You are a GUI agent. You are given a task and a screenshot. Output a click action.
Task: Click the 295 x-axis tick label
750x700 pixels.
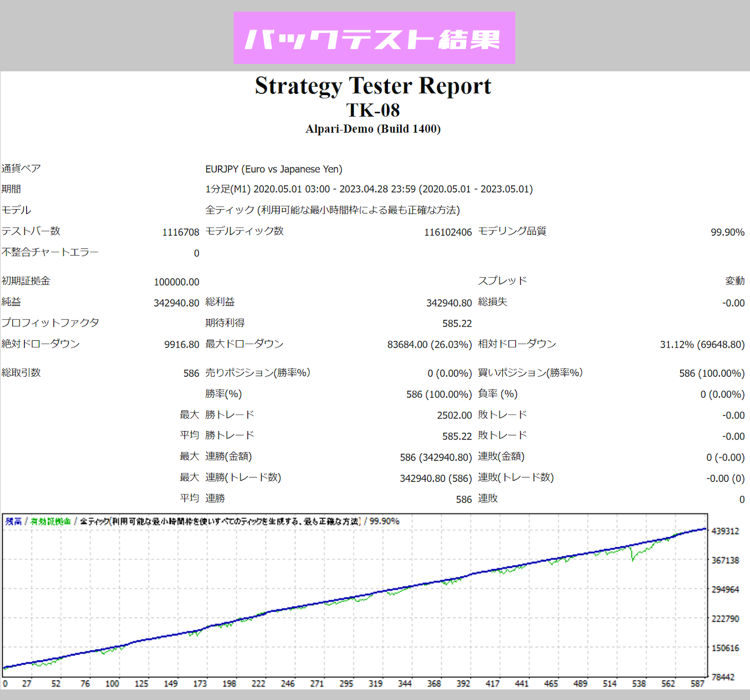pyautogui.click(x=346, y=684)
